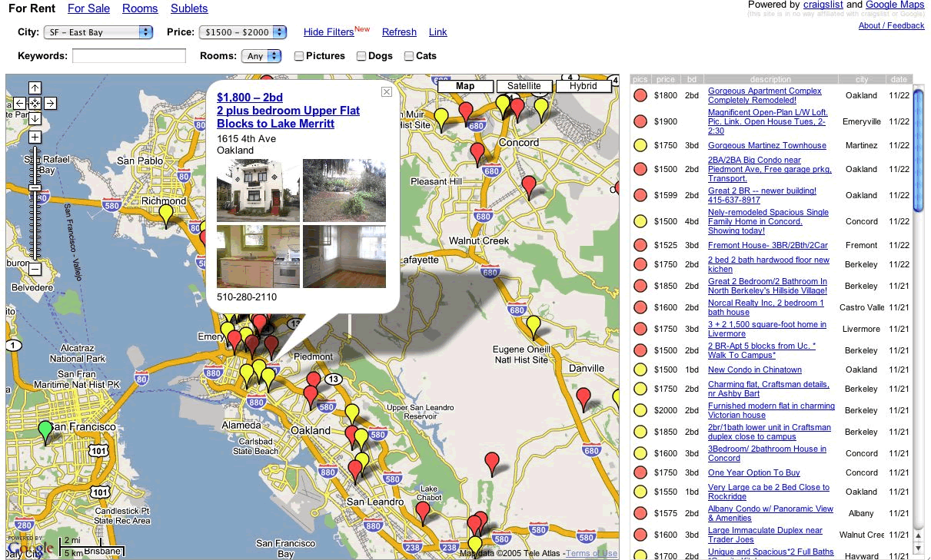The height and width of the screenshot is (560, 931).
Task: Open the About / Feedback link
Action: 891,25
